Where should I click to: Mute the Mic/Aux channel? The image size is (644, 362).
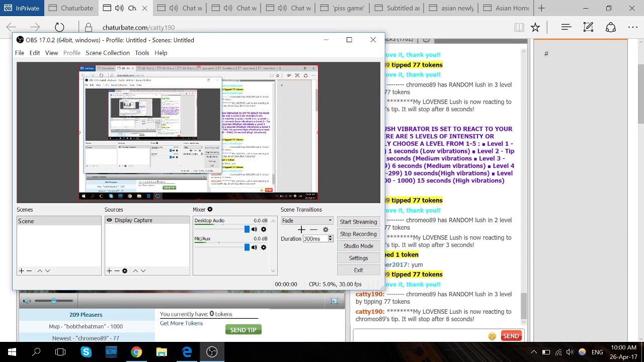point(254,247)
